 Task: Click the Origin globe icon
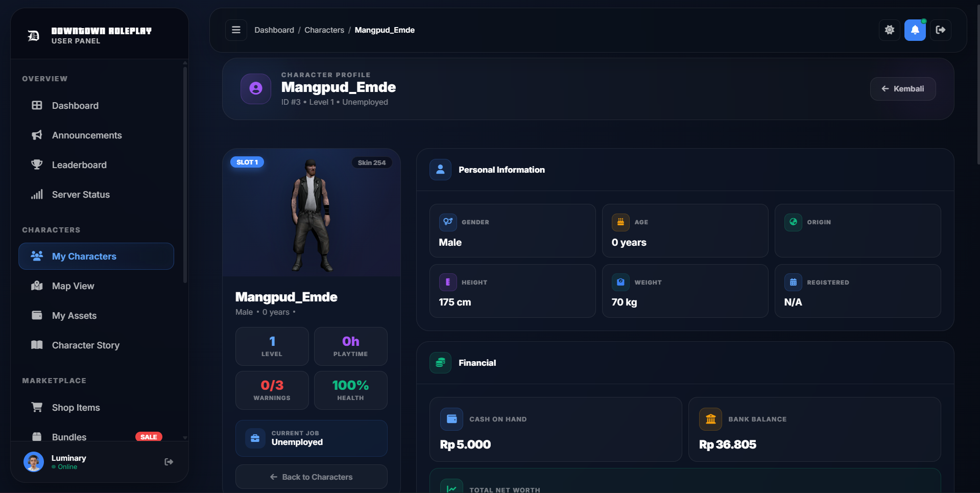793,222
